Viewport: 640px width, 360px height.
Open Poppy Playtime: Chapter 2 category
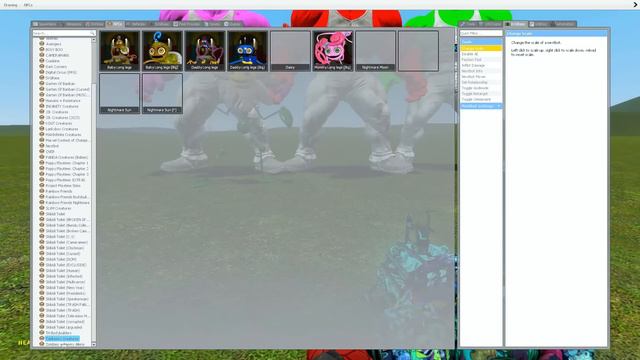(x=67, y=168)
